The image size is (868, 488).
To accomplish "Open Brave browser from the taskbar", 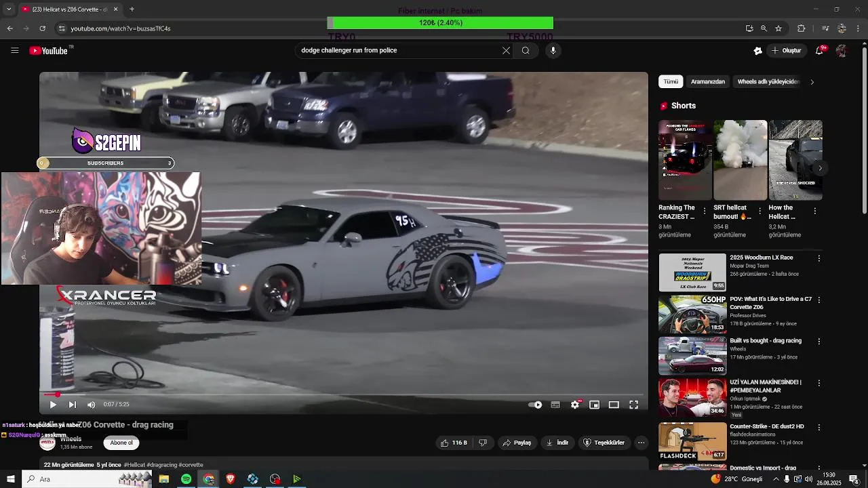I will coord(231,479).
